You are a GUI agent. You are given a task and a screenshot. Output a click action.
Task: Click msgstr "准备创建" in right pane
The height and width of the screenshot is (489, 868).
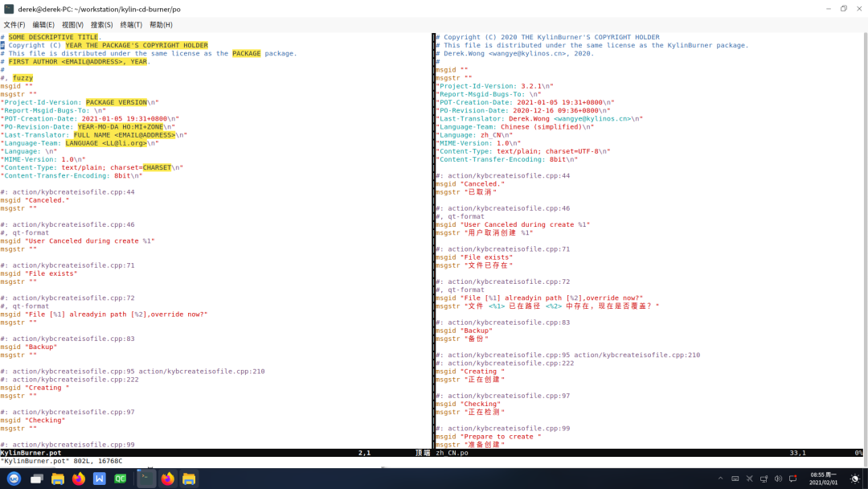point(470,445)
